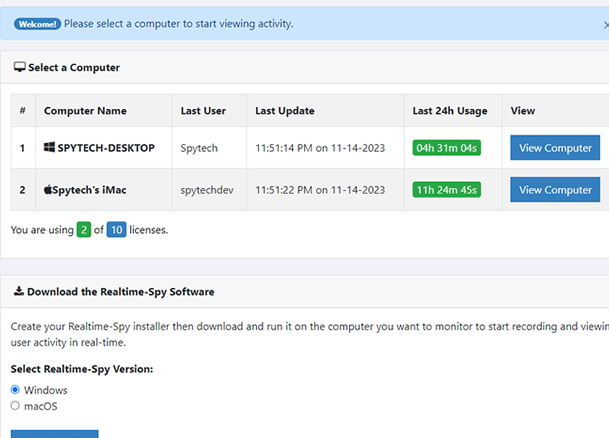Click the Spytech's iMac computer name
Image resolution: width=609 pixels, height=438 pixels.
89,190
